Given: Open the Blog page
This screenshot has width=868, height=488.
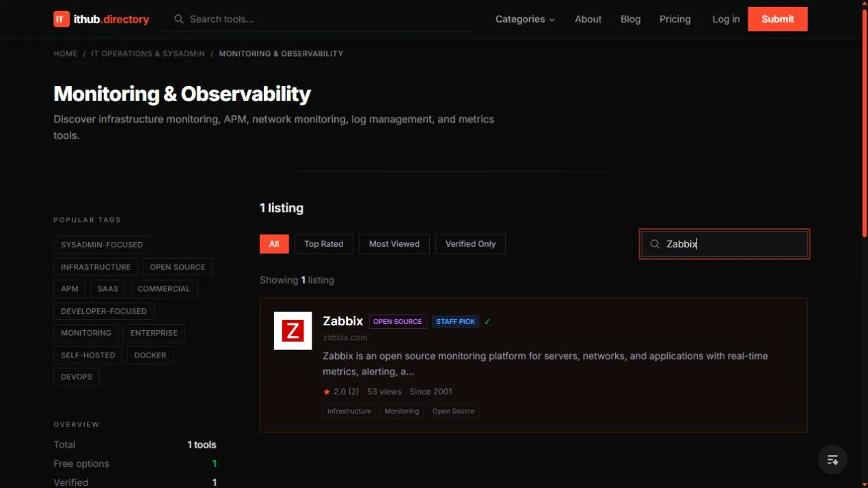Looking at the screenshot, I should pyautogui.click(x=630, y=19).
